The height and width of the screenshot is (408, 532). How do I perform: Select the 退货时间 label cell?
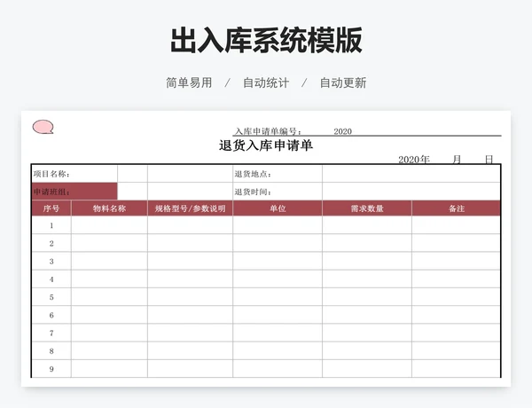(x=278, y=192)
